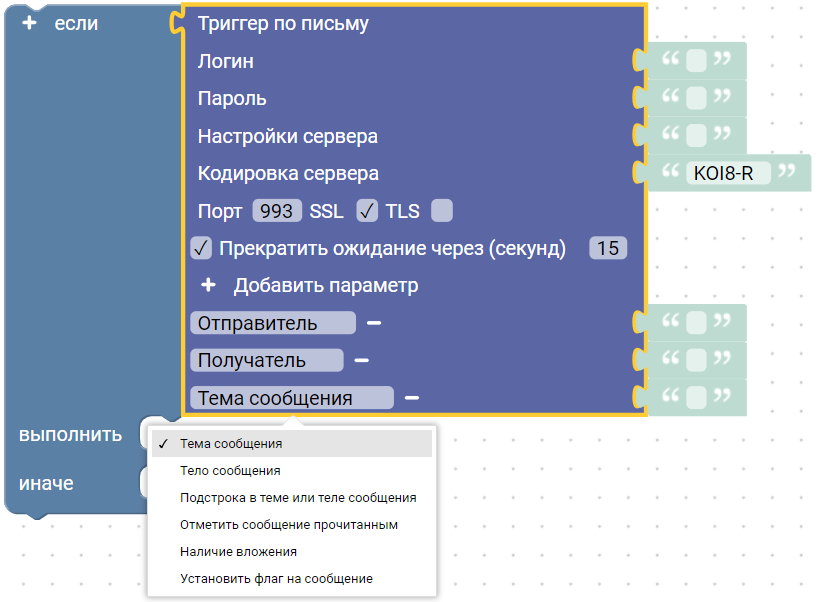Screen dimensions: 818x602
Task: Pick «Установить флаг на сообщение» option
Action: pyautogui.click(x=276, y=578)
